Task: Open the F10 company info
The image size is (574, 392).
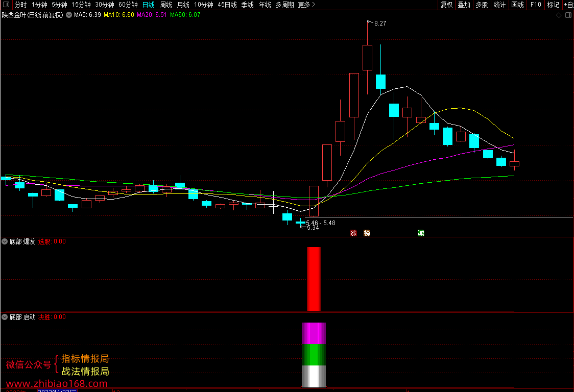Action: (x=536, y=5)
